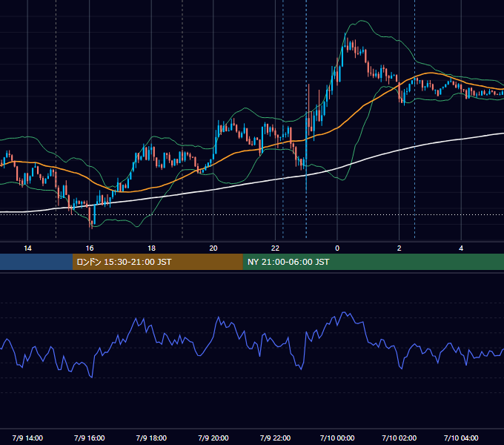Image resolution: width=504 pixels, height=445 pixels.
Task: Click the 2 hour axis label
Action: (399, 248)
